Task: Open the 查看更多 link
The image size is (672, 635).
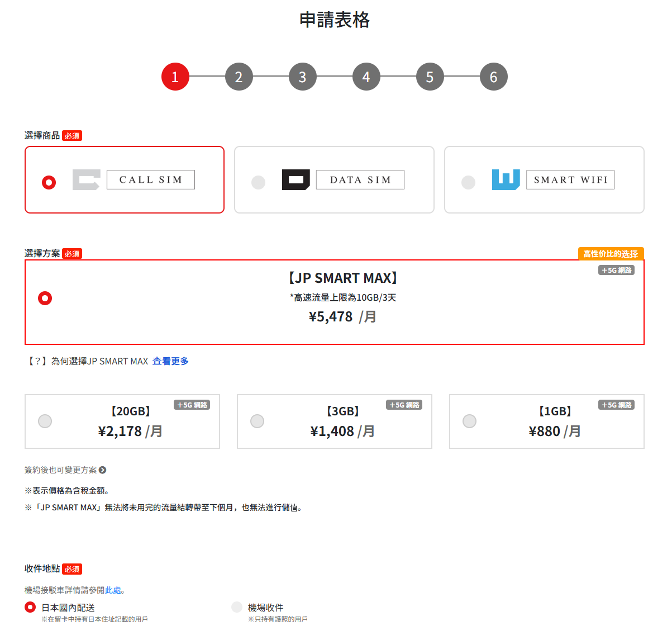Action: [x=170, y=361]
